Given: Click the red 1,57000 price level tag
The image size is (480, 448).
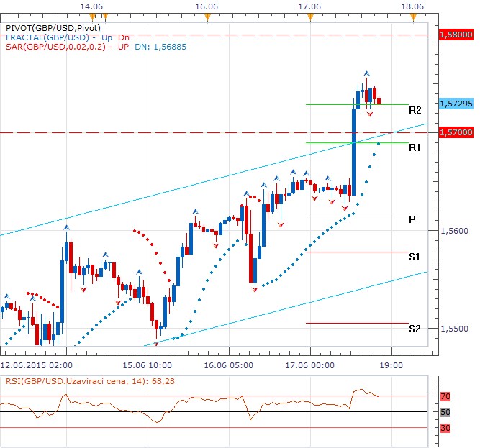Looking at the screenshot, I should point(456,132).
